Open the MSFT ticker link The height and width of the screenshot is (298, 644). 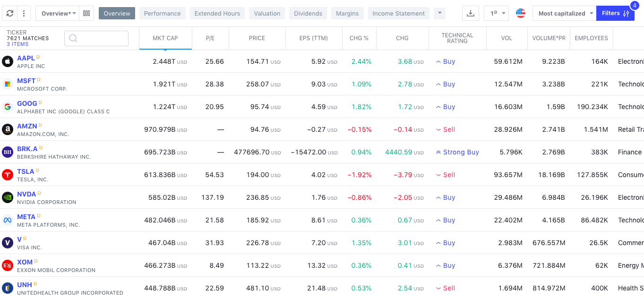tap(26, 81)
